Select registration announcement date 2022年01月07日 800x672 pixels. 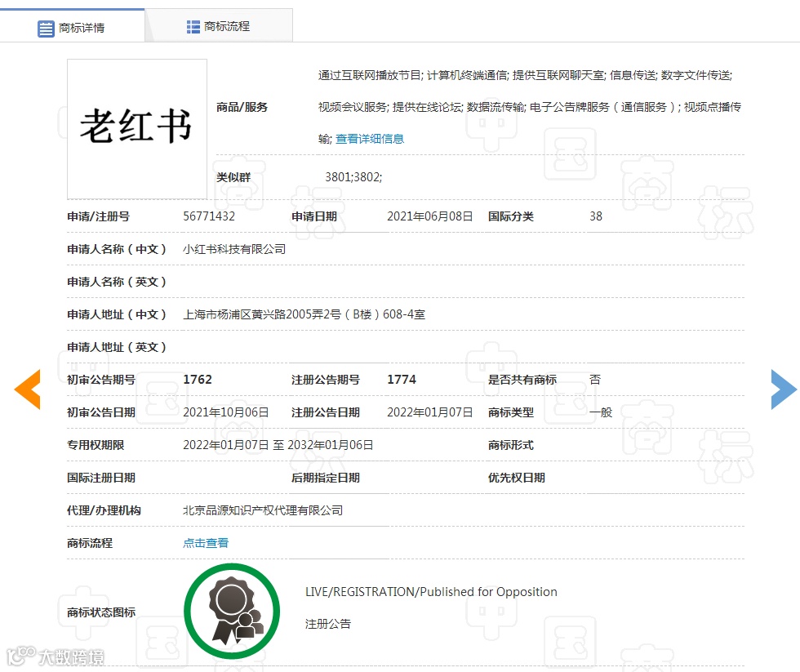point(429,412)
